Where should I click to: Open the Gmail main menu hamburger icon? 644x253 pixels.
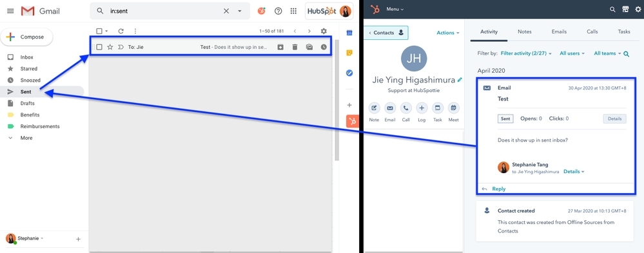click(x=10, y=11)
